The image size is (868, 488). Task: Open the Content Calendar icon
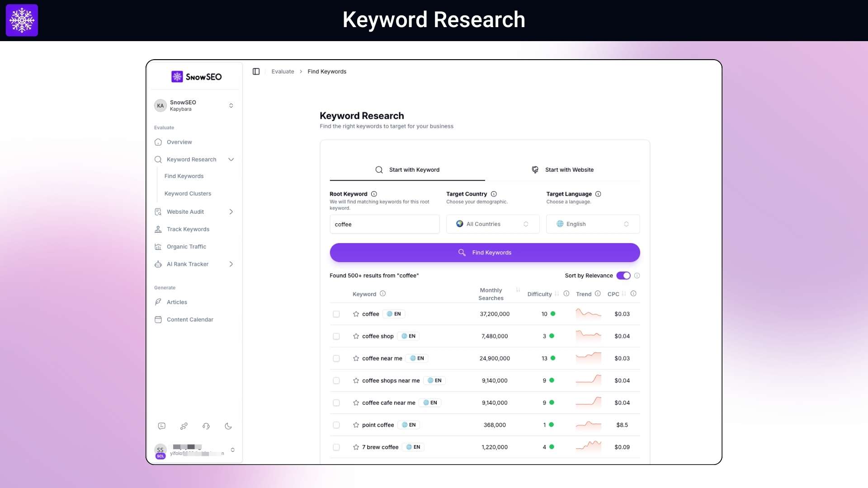coord(158,319)
